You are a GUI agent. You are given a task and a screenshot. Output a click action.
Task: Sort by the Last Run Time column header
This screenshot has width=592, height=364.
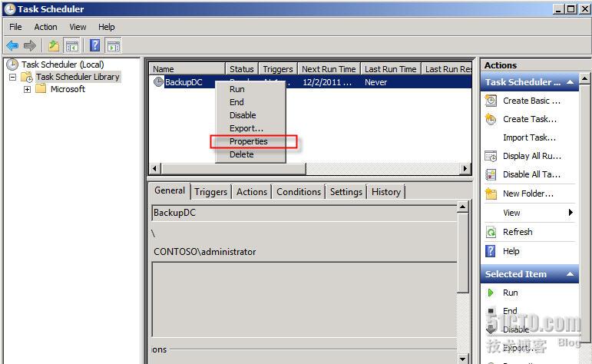pos(390,69)
